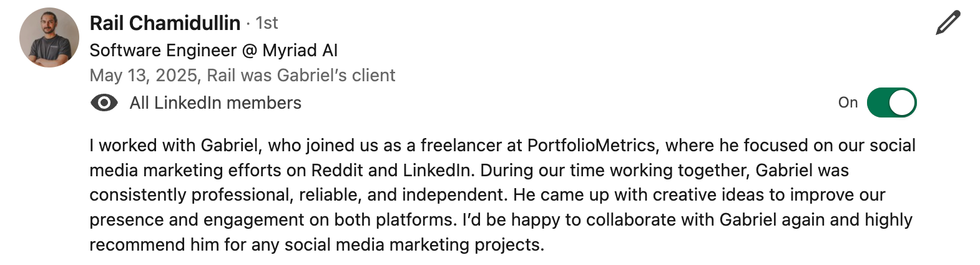The height and width of the screenshot is (265, 980).
Task: Select the "All LinkedIn members" visibility label
Action: pos(215,103)
